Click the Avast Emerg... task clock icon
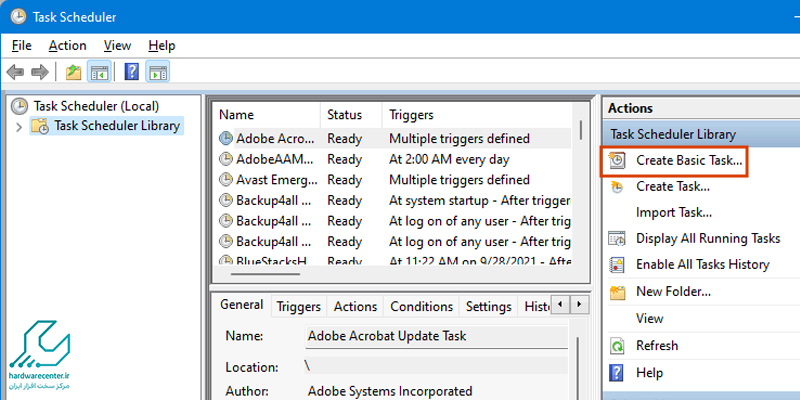This screenshot has height=400, width=800. 225,180
